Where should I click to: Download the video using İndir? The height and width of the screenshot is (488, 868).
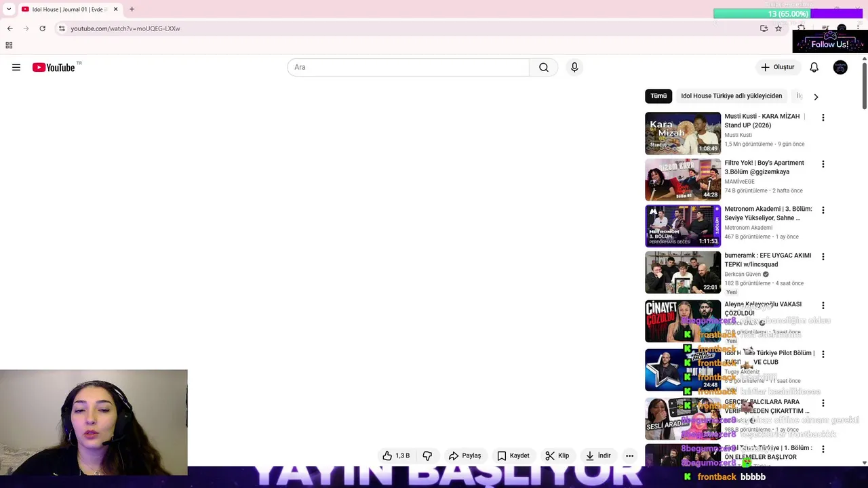pyautogui.click(x=599, y=455)
